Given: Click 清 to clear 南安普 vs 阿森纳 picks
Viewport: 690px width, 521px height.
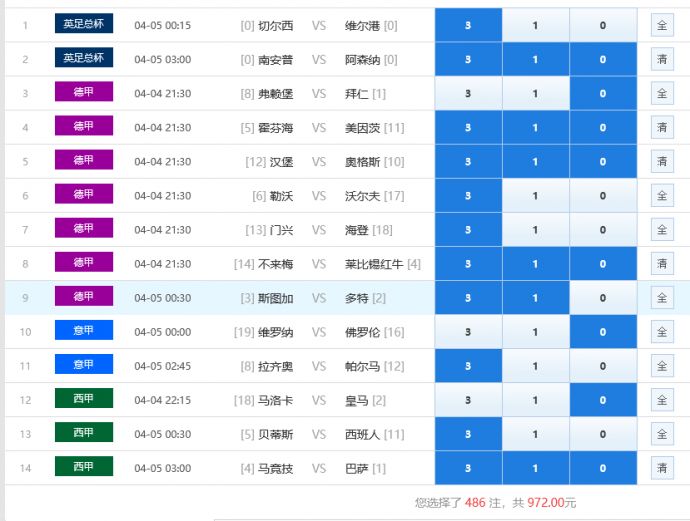Looking at the screenshot, I should (661, 59).
